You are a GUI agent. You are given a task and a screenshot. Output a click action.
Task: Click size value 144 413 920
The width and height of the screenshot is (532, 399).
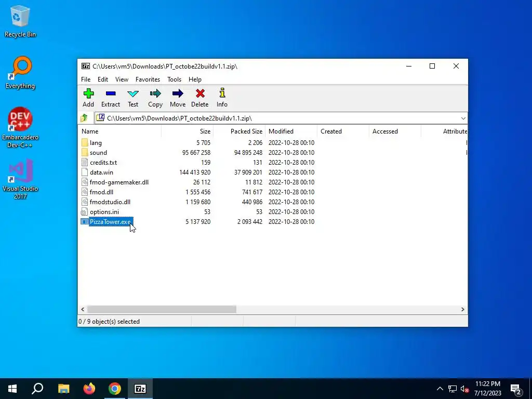195,172
